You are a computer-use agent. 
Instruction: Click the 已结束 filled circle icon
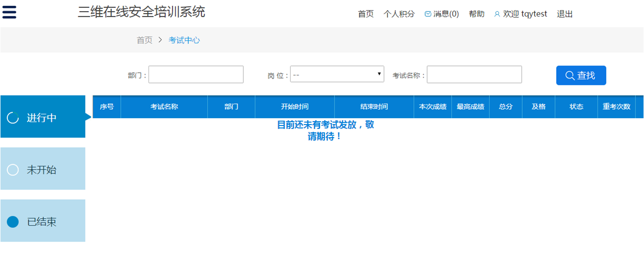[x=13, y=222]
